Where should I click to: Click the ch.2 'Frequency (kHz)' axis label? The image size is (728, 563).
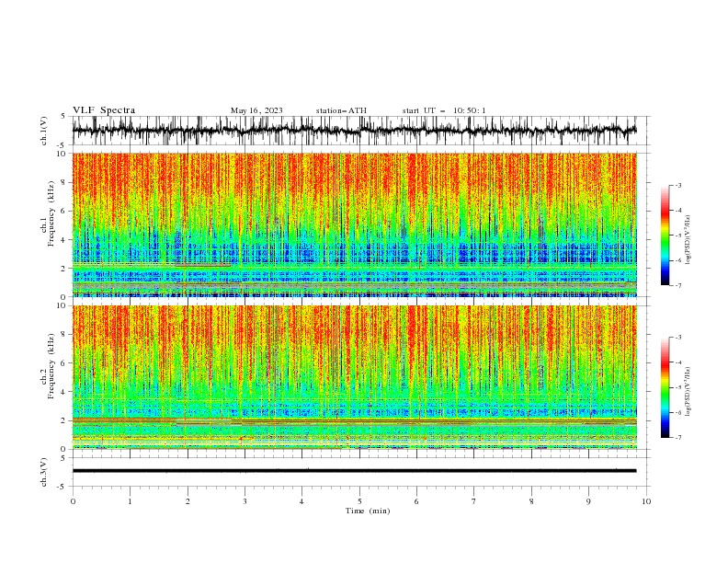point(51,365)
